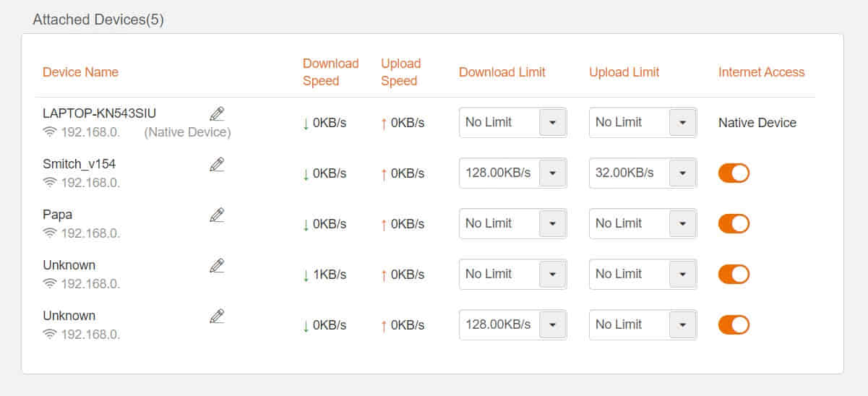Turn off internet access for 1KB/s Unknown device

tap(734, 275)
